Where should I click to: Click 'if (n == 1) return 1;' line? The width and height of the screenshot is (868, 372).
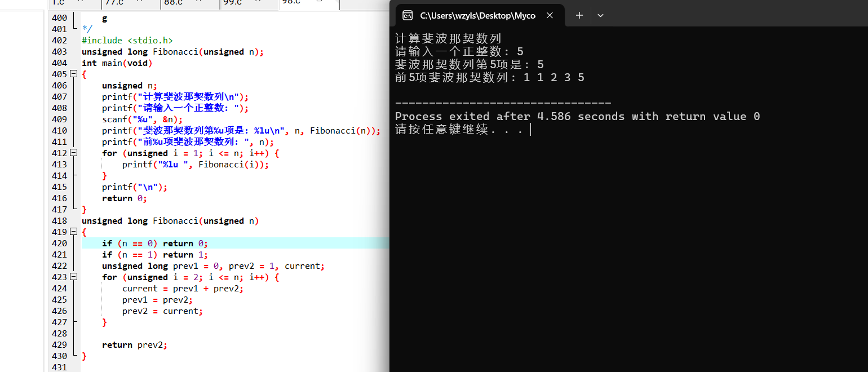point(155,255)
